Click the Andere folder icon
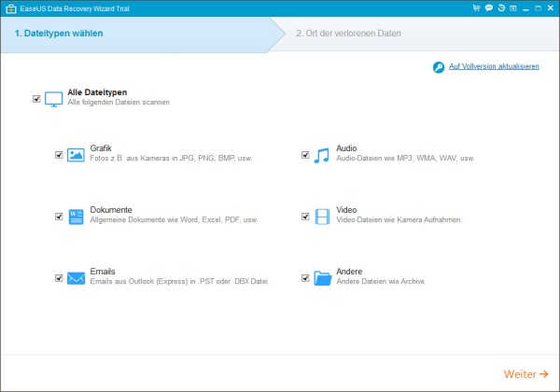 click(323, 278)
